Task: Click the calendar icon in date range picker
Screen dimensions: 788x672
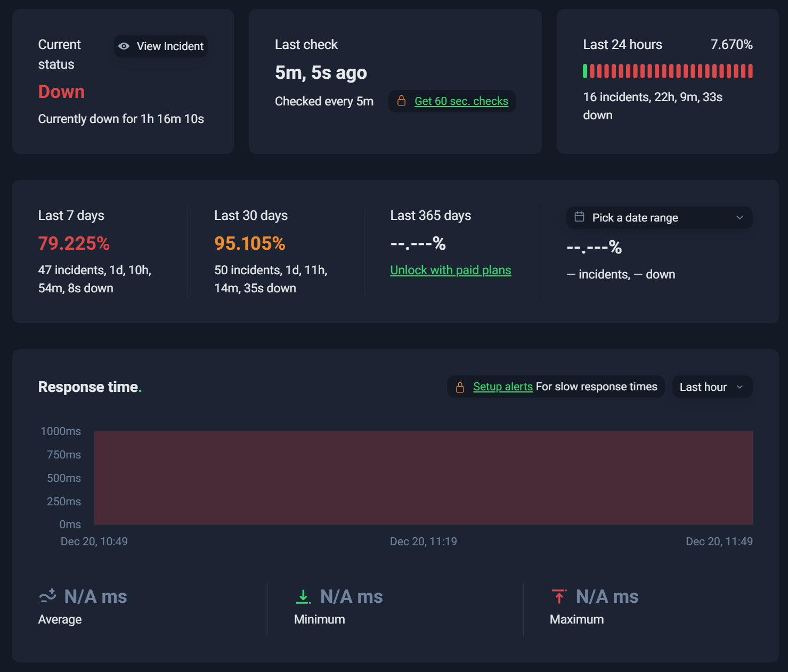Action: point(579,217)
